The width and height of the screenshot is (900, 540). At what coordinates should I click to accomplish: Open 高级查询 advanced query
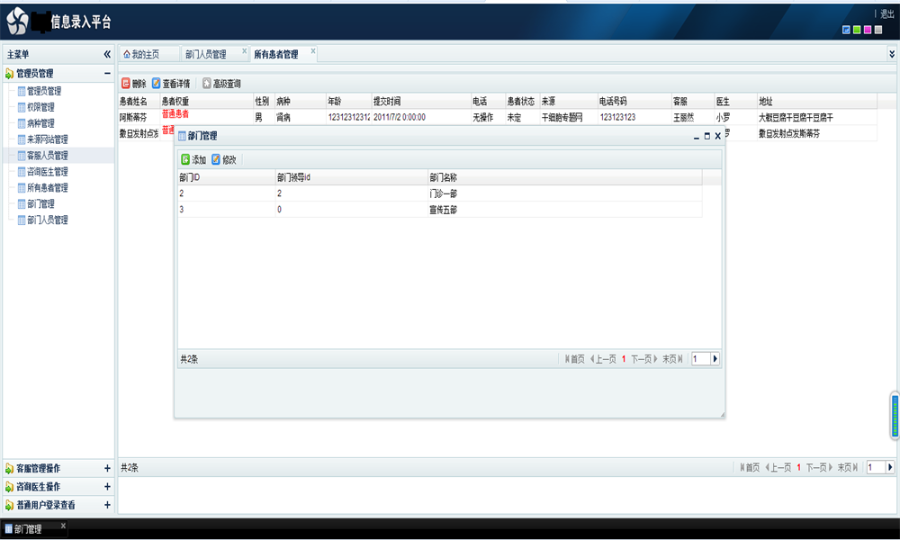[222, 84]
